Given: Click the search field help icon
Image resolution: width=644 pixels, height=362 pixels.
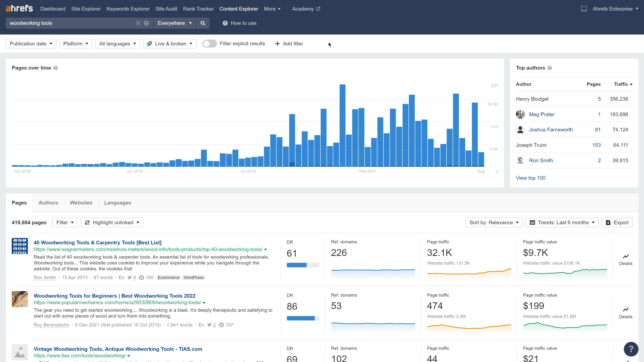Looking at the screenshot, I should [x=147, y=23].
